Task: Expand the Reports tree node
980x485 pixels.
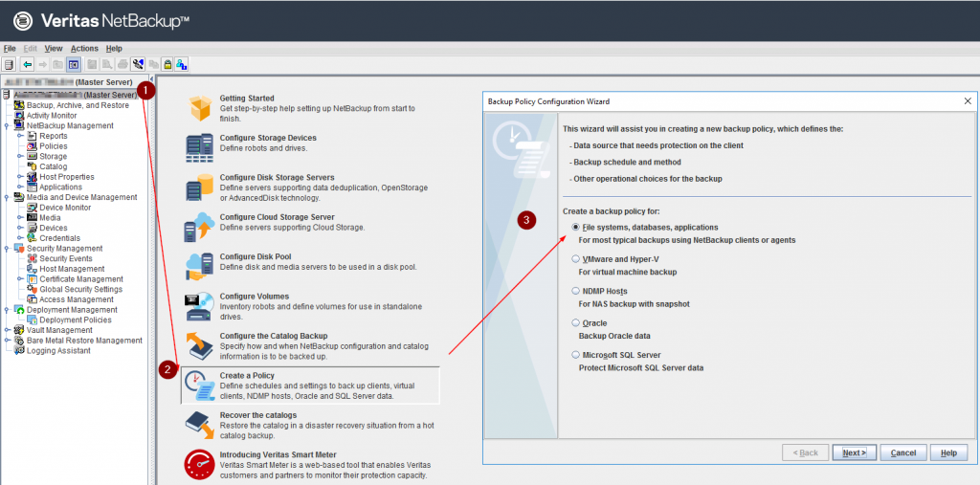Action: coord(19,136)
